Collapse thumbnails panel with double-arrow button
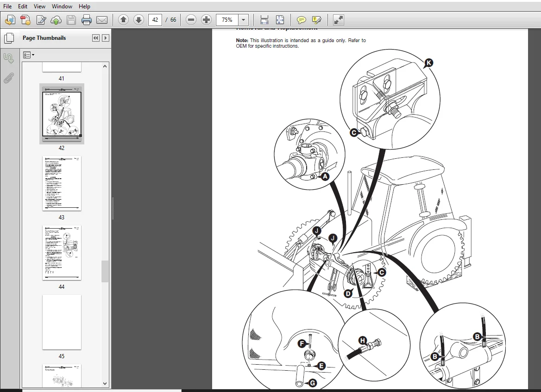Viewport: 541px width, 392px height. [95, 38]
